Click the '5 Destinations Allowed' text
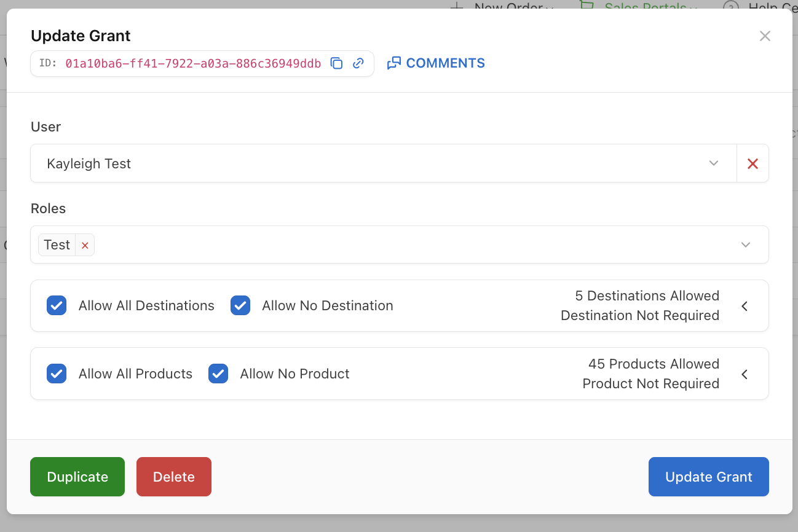 647,295
